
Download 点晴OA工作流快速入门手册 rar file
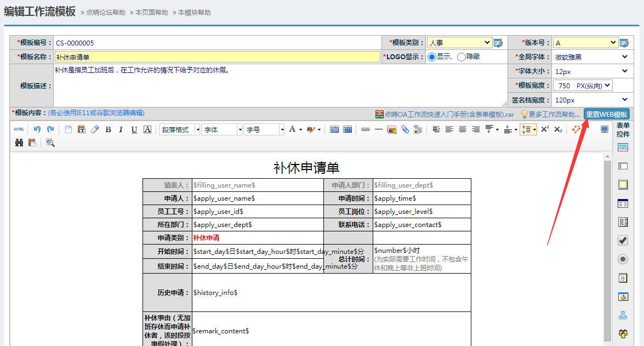(x=444, y=114)
